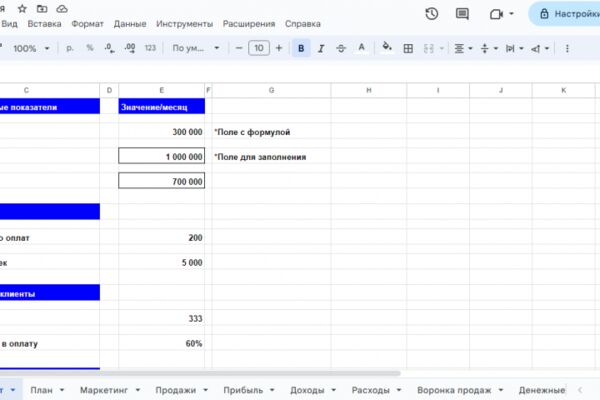Toggle italic formatting
The image size is (600, 400).
coord(321,48)
